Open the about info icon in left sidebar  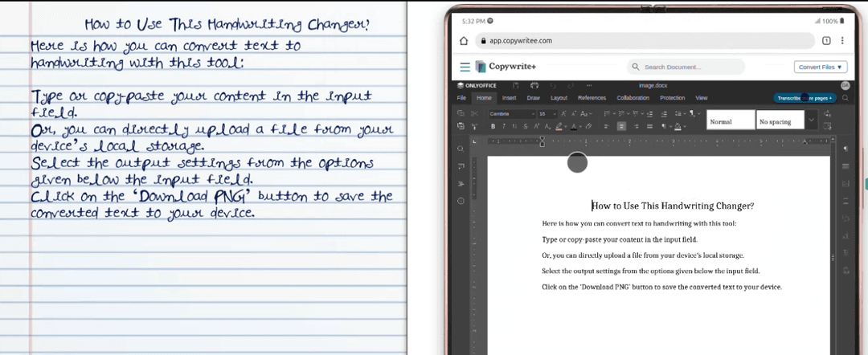461,201
